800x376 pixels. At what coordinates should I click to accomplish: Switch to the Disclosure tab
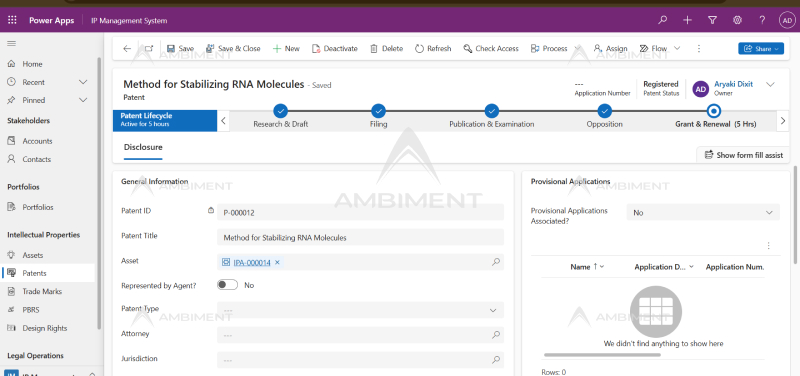click(x=143, y=147)
